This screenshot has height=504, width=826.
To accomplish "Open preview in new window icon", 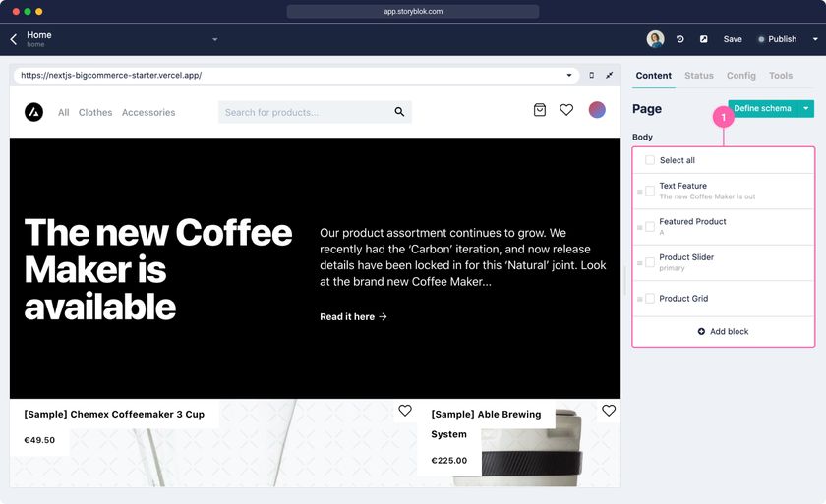I will [704, 39].
